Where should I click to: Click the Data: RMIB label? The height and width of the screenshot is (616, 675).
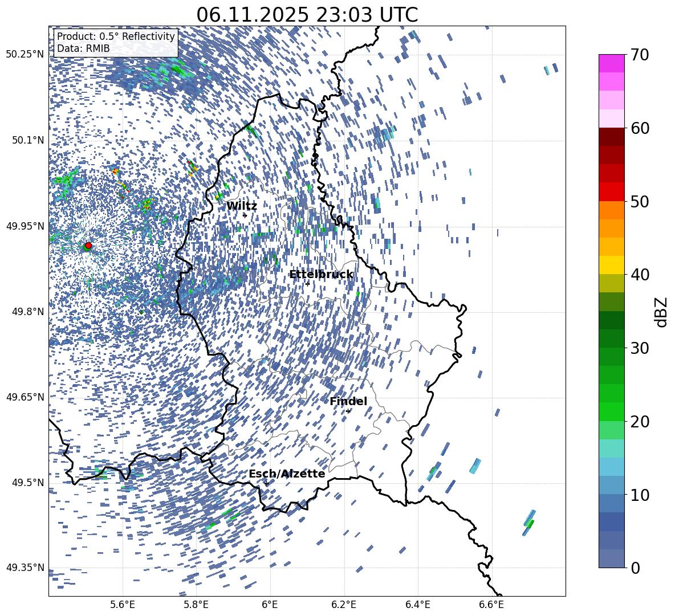point(83,48)
